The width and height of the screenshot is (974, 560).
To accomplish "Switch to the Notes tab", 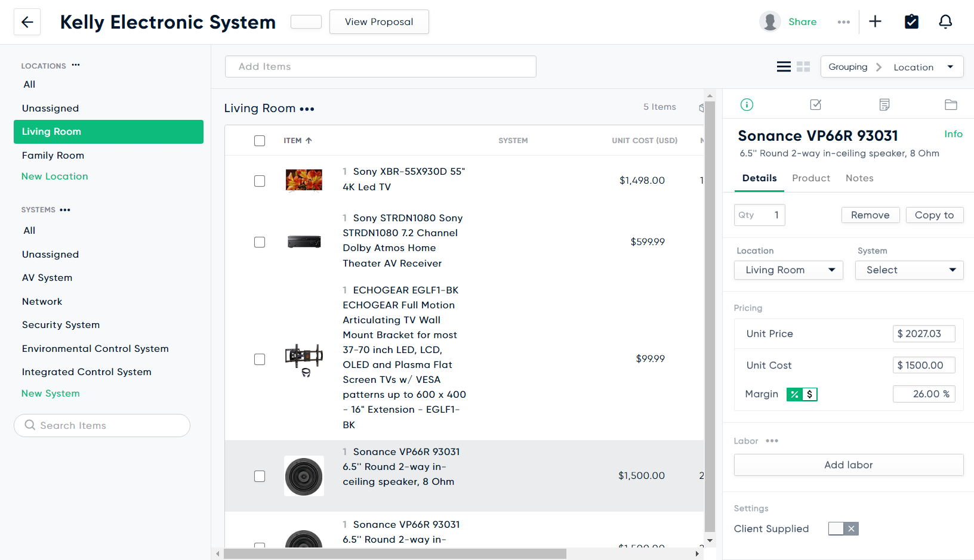I will (x=859, y=178).
